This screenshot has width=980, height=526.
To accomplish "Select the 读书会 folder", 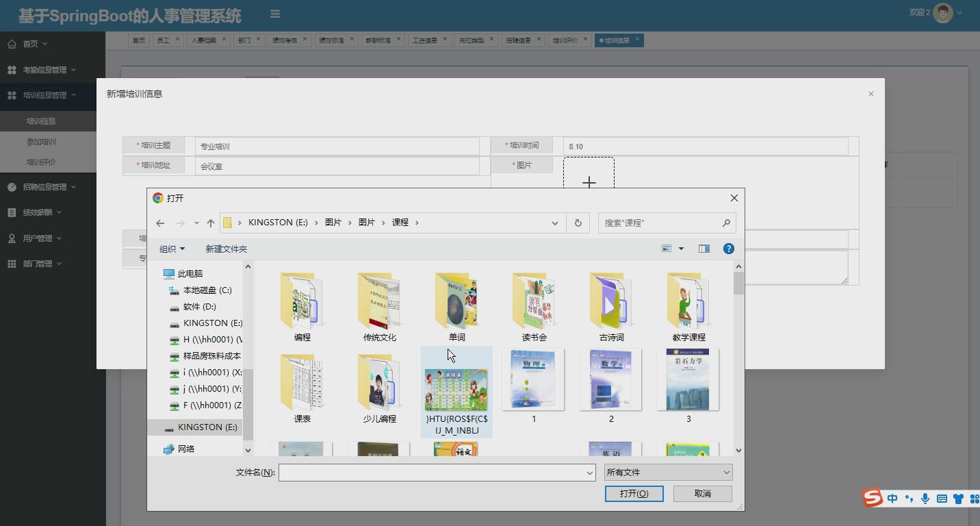I will (534, 307).
